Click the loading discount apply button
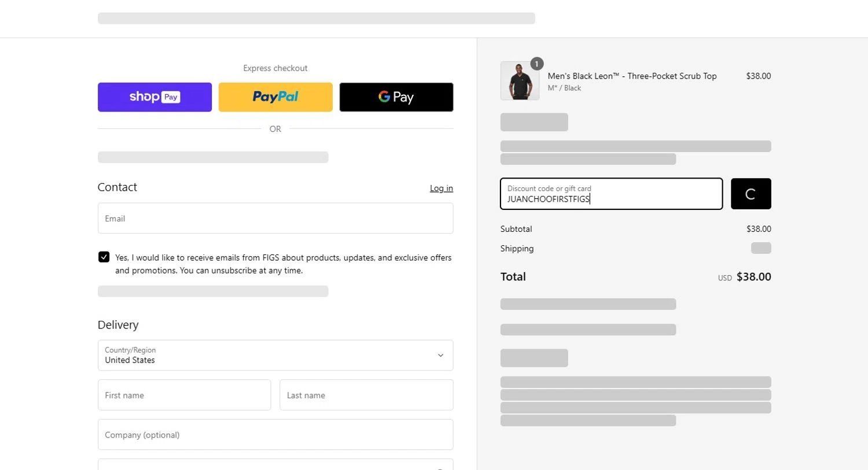This screenshot has height=470, width=868. coord(751,194)
